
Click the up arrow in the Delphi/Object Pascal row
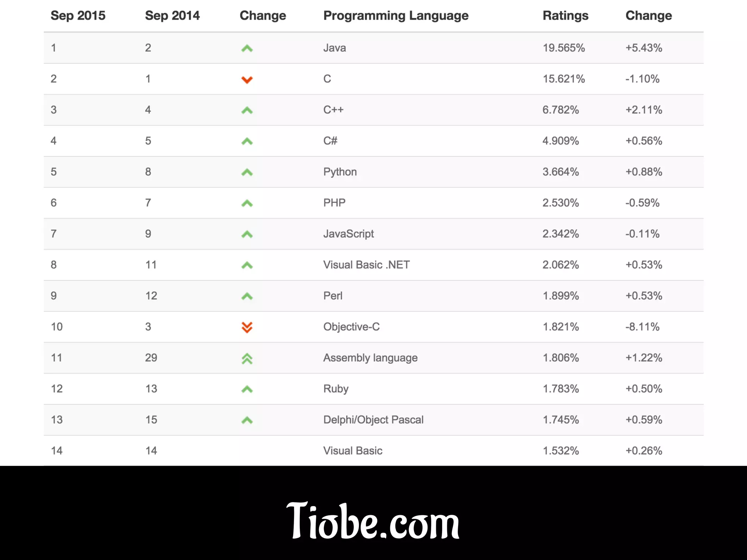click(x=247, y=420)
